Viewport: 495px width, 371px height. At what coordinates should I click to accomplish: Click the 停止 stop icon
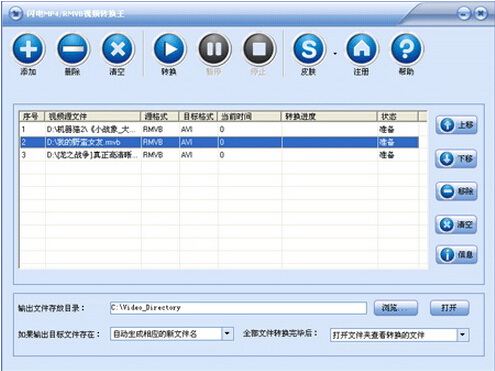click(259, 49)
